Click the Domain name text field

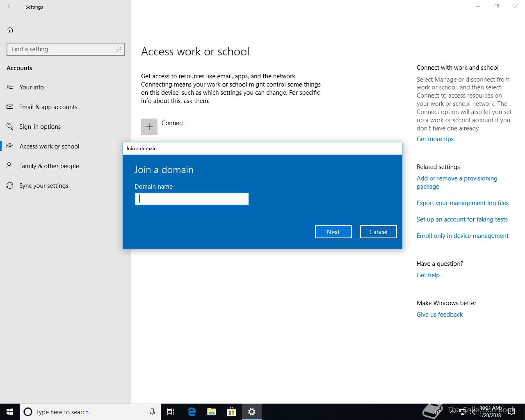(x=192, y=199)
